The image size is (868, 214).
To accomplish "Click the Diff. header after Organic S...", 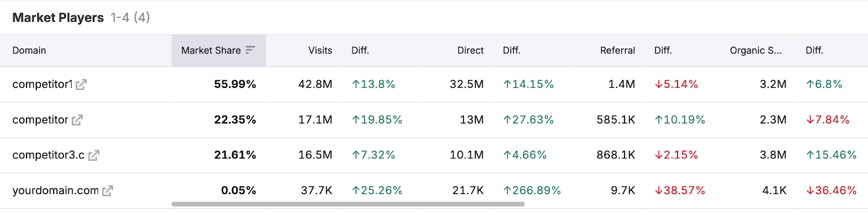I will click(x=814, y=50).
